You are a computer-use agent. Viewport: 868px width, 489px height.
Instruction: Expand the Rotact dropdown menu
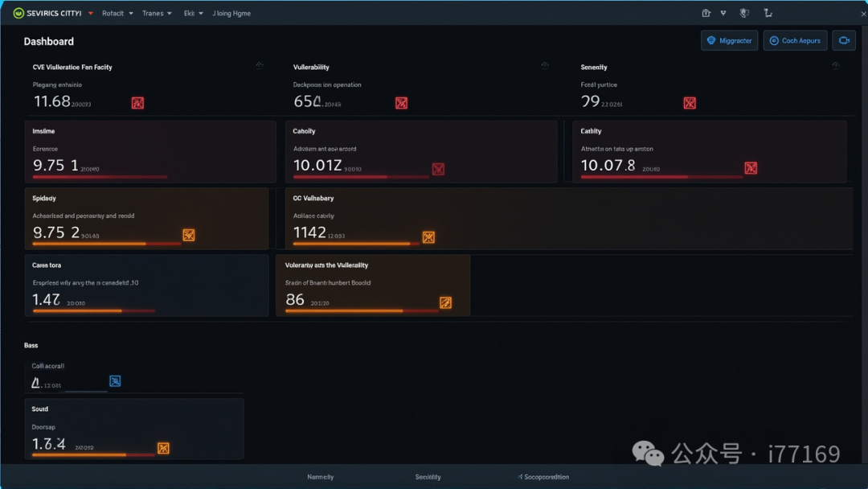pos(117,14)
